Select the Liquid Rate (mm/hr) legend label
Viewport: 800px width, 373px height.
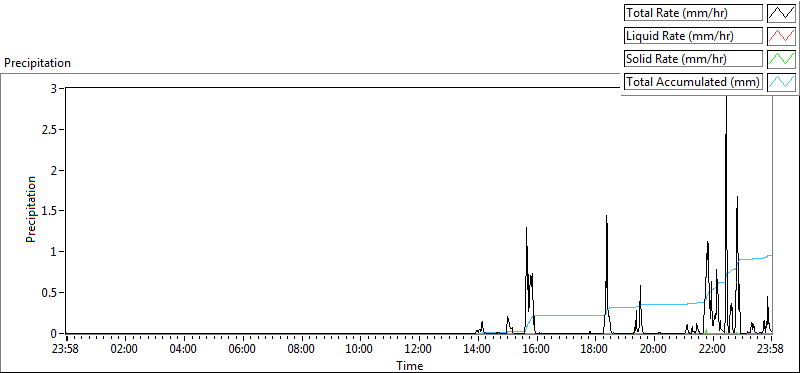pyautogui.click(x=693, y=36)
